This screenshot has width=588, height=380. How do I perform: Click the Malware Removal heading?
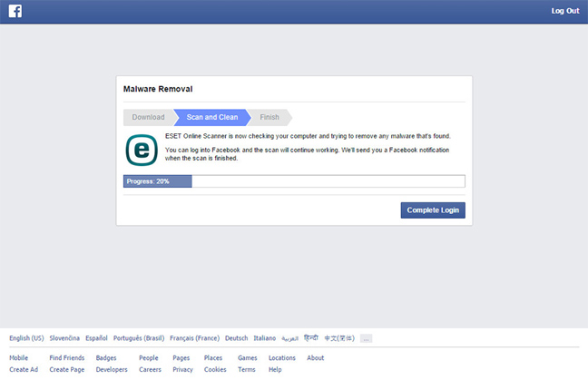(x=158, y=89)
